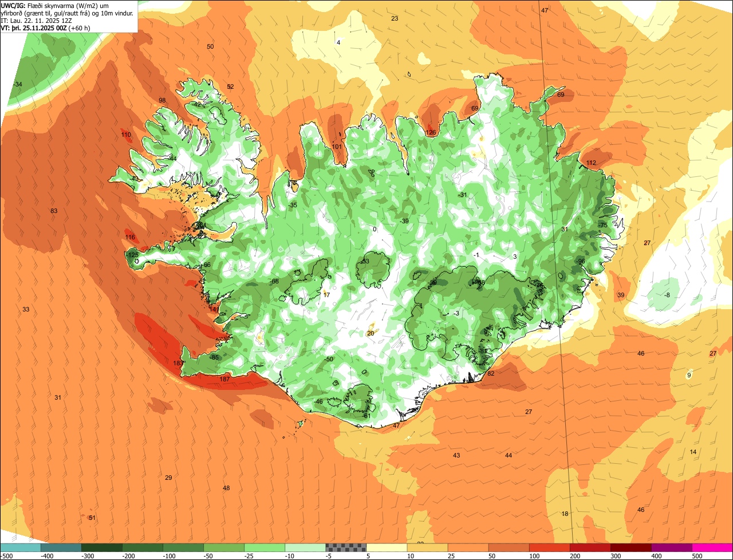
Task: Click the map value '-34' in the green corner
Action: pyautogui.click(x=18, y=85)
